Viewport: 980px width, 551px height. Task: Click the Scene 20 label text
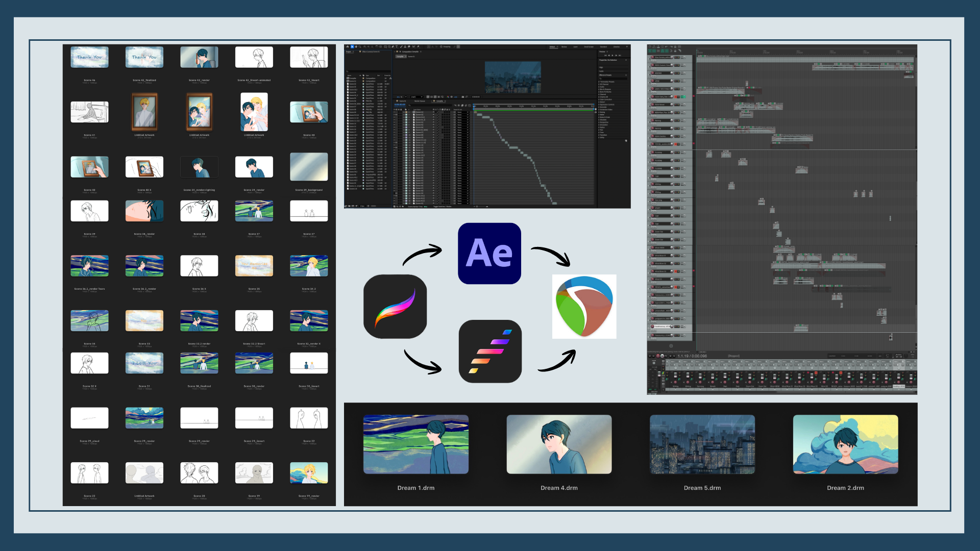coord(199,496)
